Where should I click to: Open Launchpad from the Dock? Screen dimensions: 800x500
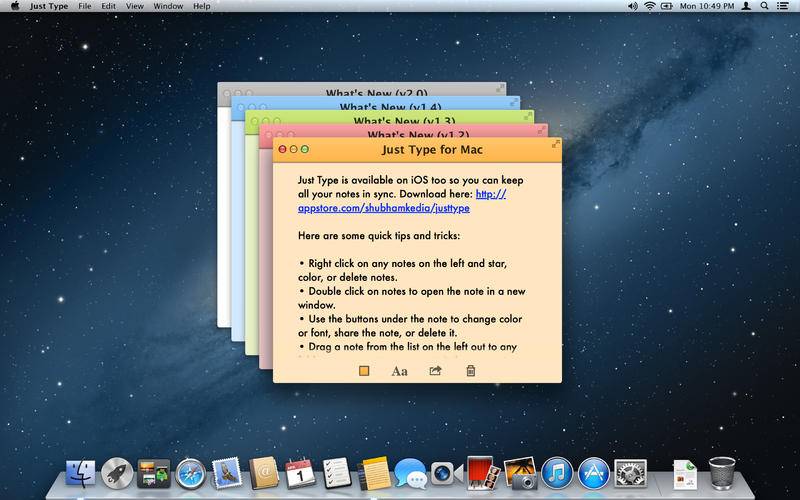point(117,473)
